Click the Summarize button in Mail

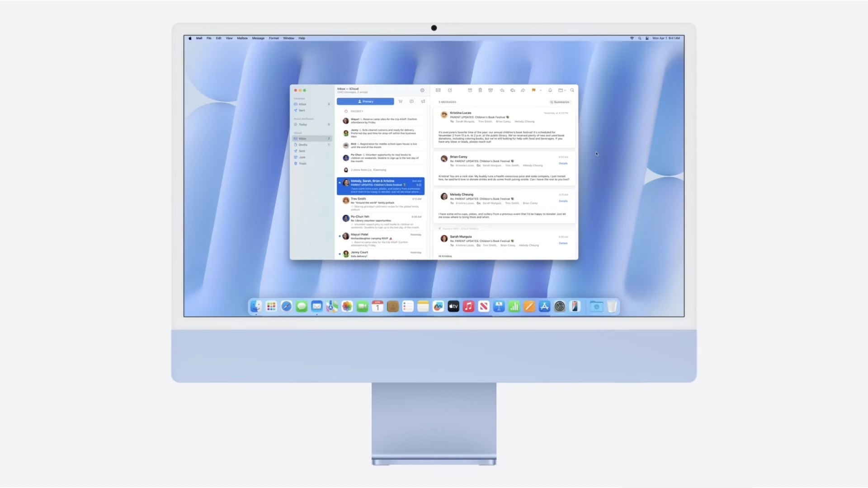pyautogui.click(x=560, y=102)
